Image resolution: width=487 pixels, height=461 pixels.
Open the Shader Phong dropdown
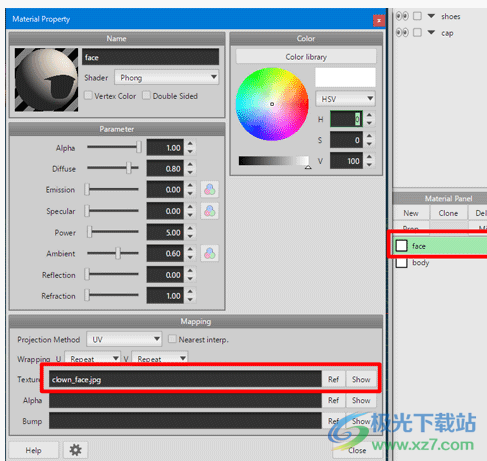(x=167, y=78)
